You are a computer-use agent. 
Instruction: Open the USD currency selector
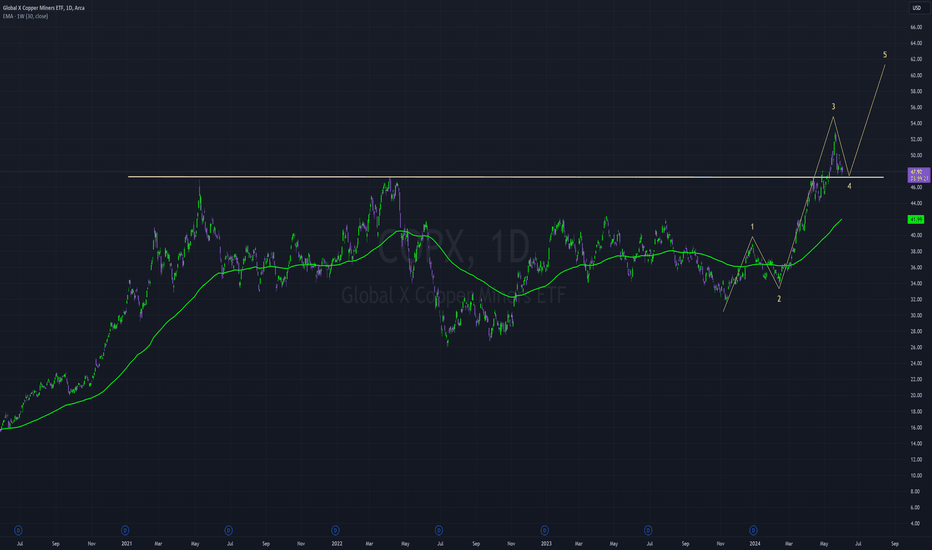tap(917, 8)
